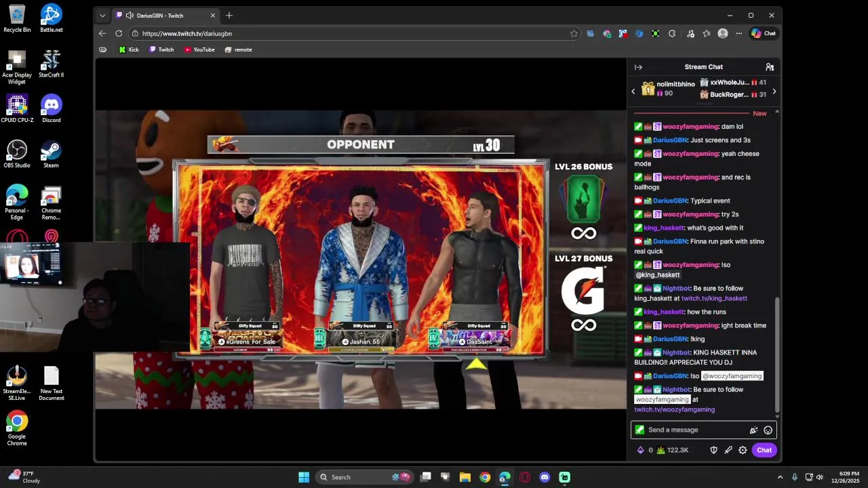Image resolution: width=868 pixels, height=488 pixels.
Task: Open the Kick bookmark
Action: 128,49
